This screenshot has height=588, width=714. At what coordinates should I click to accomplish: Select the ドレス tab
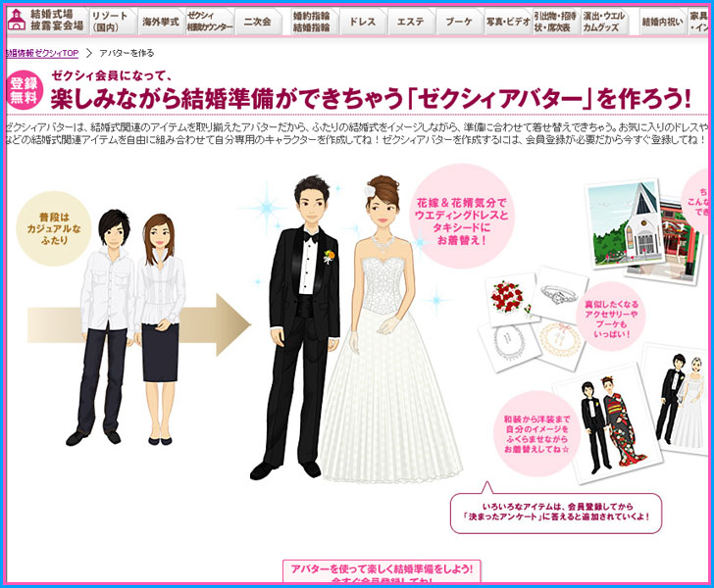coord(363,22)
